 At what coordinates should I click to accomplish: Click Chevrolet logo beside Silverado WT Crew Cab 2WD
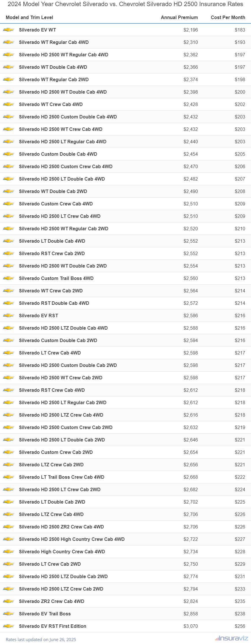click(9, 291)
